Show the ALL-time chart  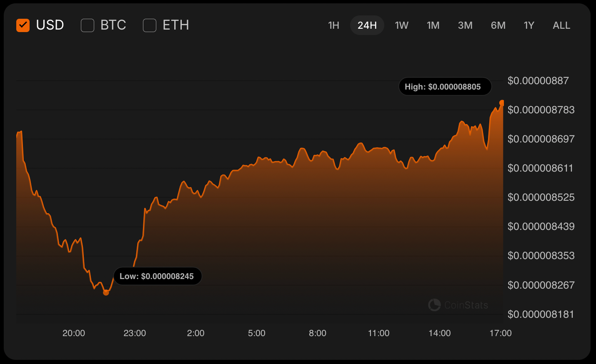561,25
